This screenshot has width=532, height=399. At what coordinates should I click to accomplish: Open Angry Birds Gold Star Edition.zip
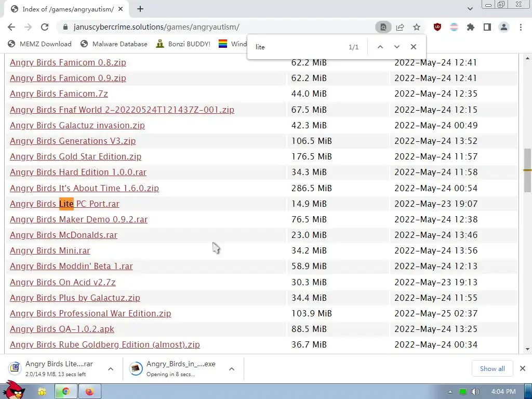point(75,157)
